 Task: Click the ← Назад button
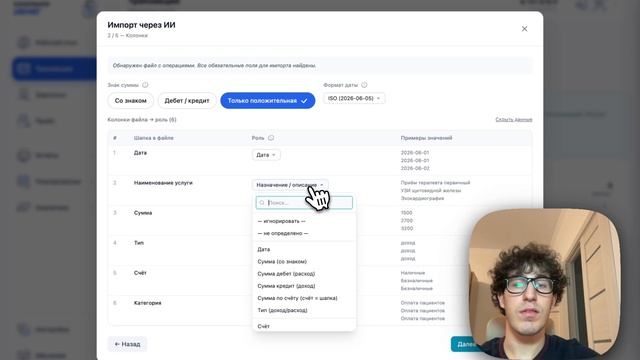[127, 344]
